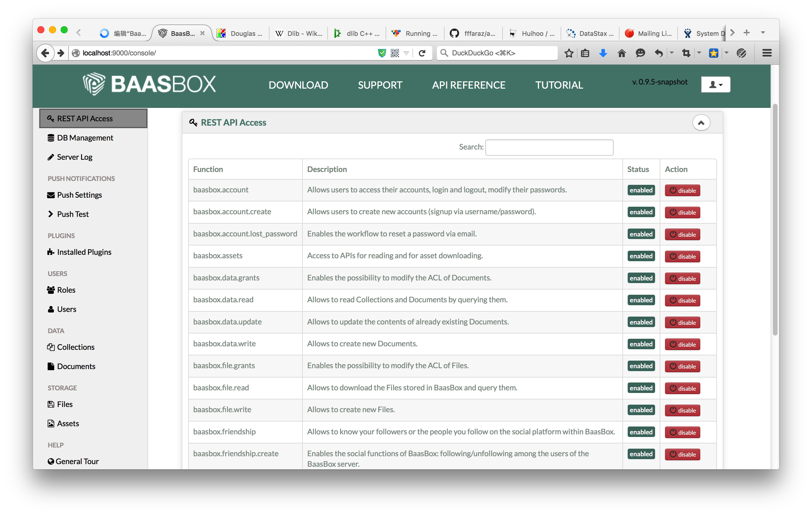This screenshot has width=812, height=516.
Task: Disable the baasbox.file.write function
Action: pyautogui.click(x=682, y=410)
